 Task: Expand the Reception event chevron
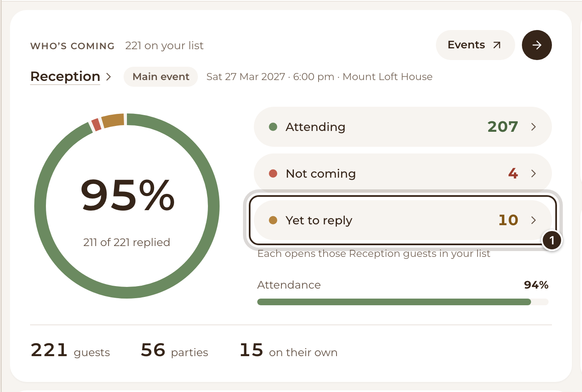[x=109, y=77]
